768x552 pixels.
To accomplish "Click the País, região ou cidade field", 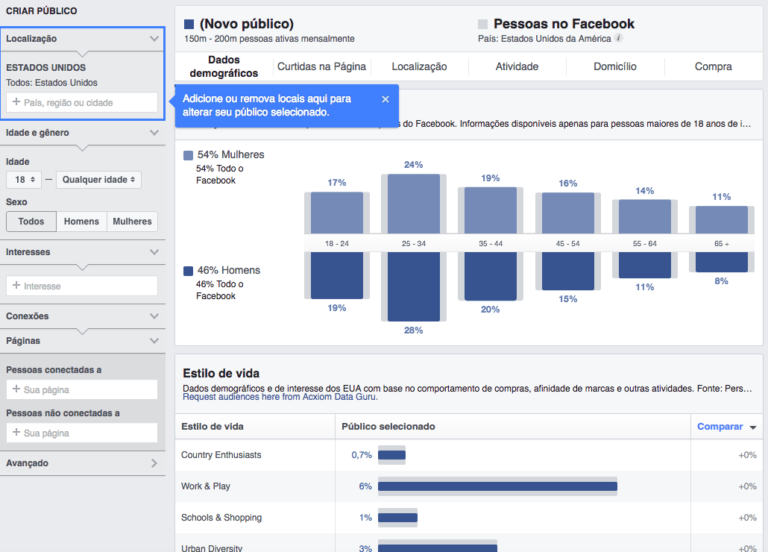I will [x=82, y=103].
